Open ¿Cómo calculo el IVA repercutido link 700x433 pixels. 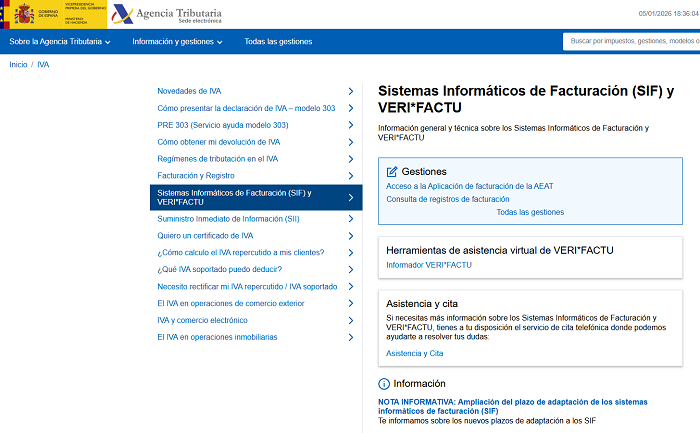241,252
